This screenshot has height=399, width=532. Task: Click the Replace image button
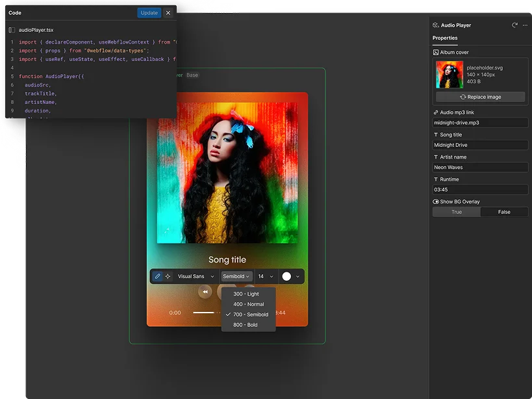coord(480,97)
